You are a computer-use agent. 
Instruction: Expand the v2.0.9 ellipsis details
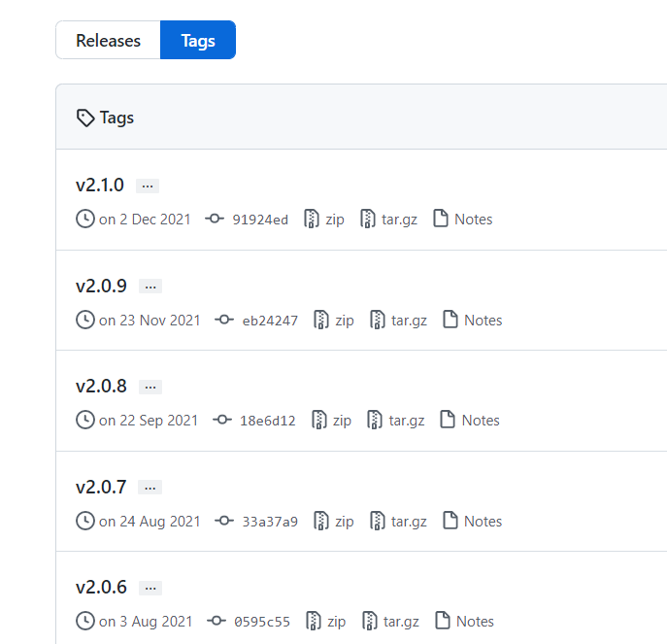(150, 287)
